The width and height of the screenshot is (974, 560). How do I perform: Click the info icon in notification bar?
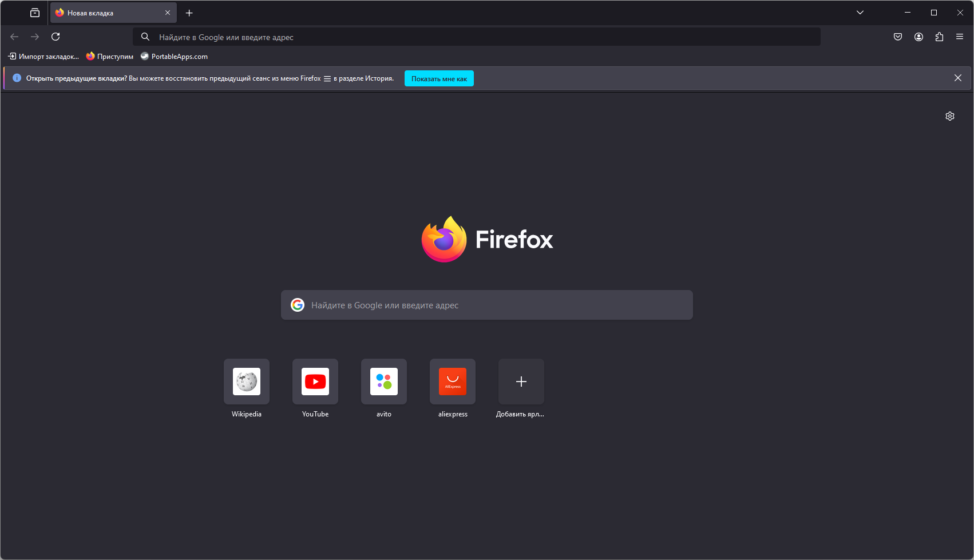point(17,78)
